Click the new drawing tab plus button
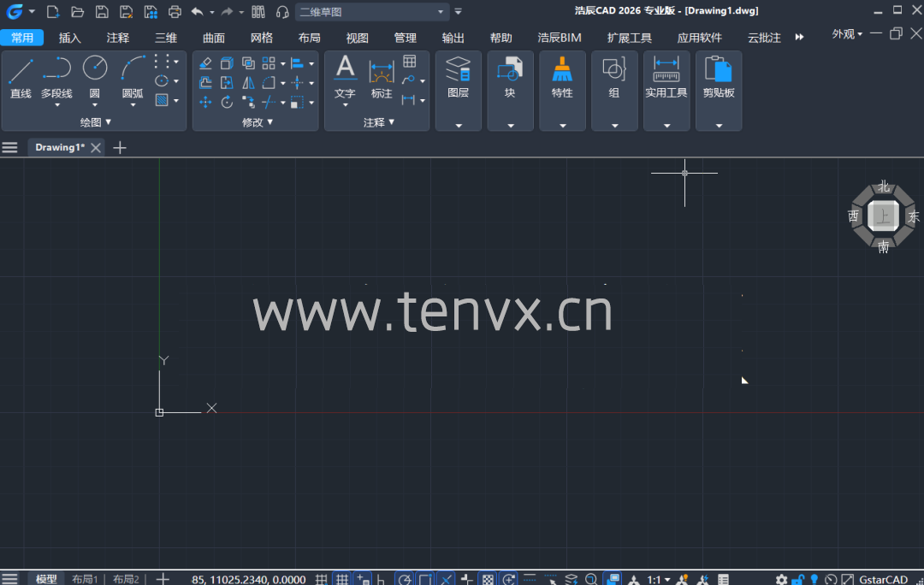The image size is (924, 585). tap(120, 147)
